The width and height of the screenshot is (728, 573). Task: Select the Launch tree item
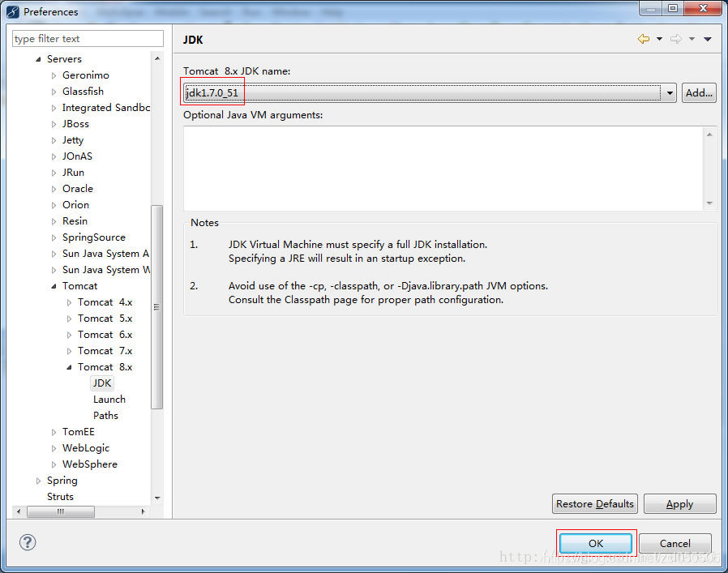pyautogui.click(x=109, y=400)
